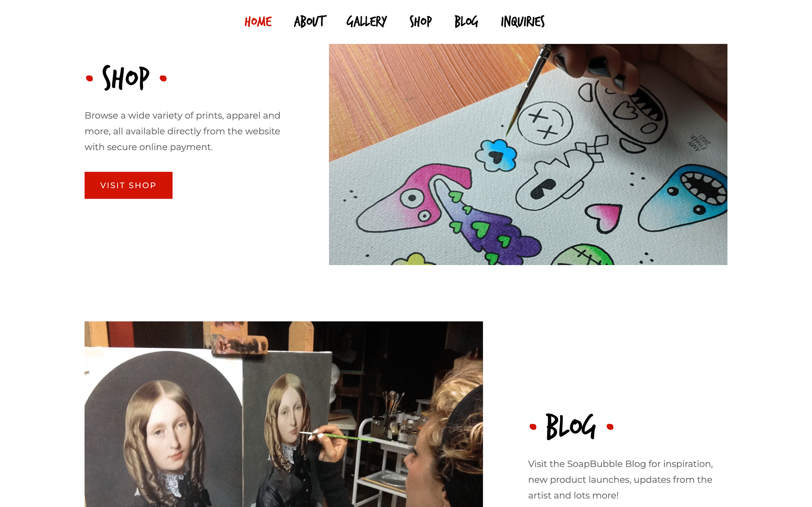Click red dot left of Blog heading
The image size is (812, 507).
point(533,427)
